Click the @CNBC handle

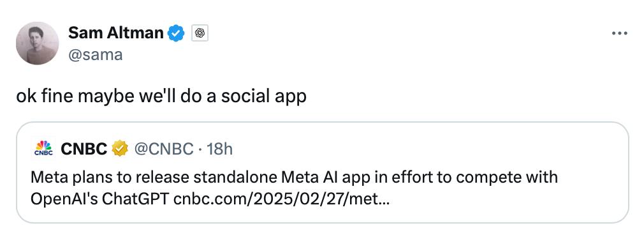164,149
